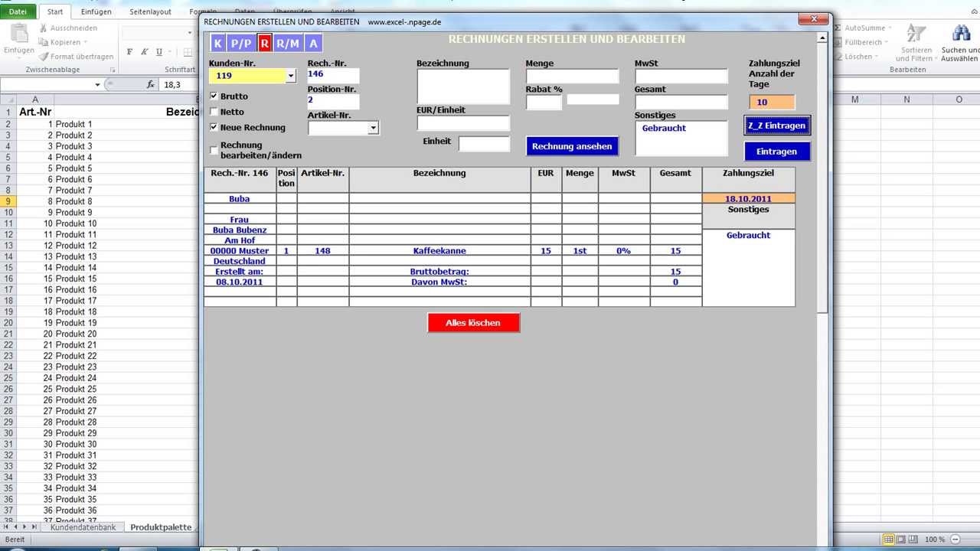Select column N header in spreadsheet
The image size is (980, 551).
[906, 99]
